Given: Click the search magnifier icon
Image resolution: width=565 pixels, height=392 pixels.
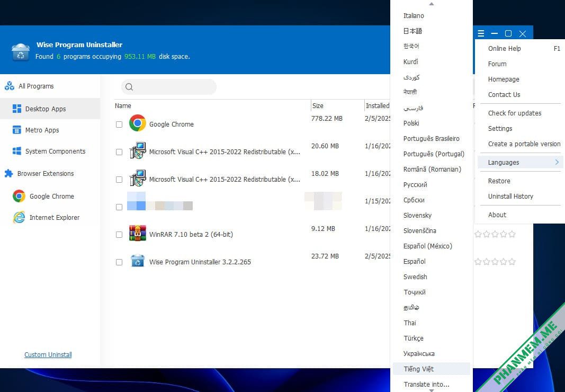Looking at the screenshot, I should [x=129, y=87].
